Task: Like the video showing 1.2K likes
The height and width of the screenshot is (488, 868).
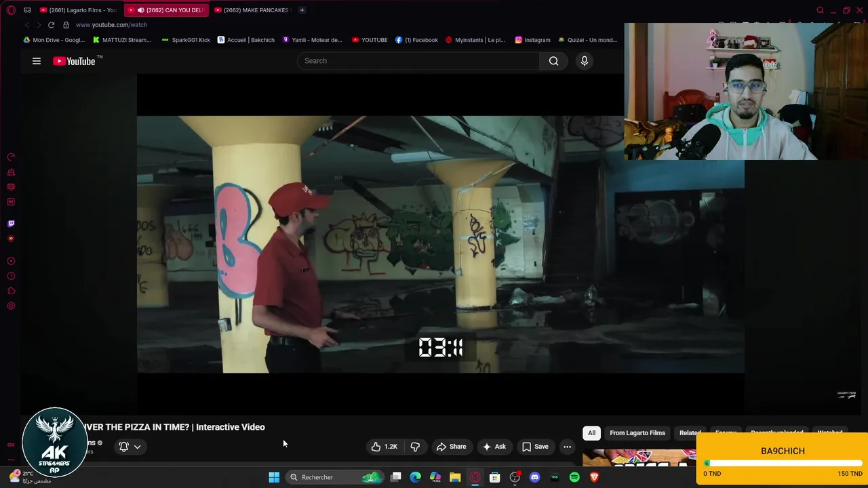Action: click(x=384, y=447)
